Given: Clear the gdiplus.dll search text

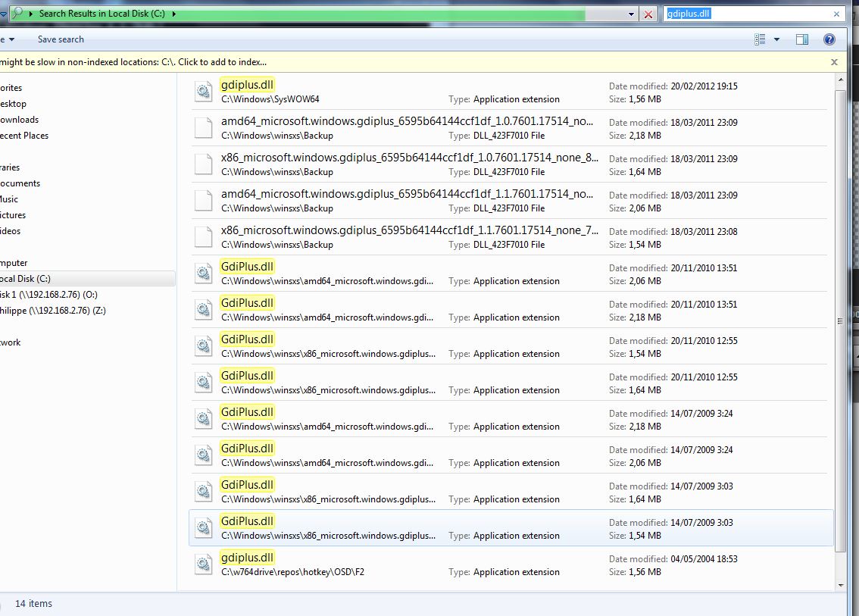Looking at the screenshot, I should coord(836,14).
